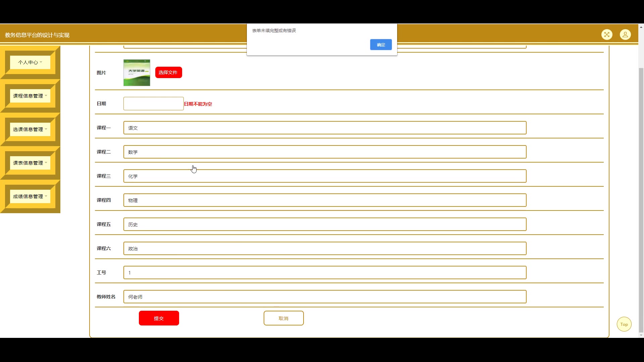Click the round Top button
The image size is (644, 362).
(624, 324)
